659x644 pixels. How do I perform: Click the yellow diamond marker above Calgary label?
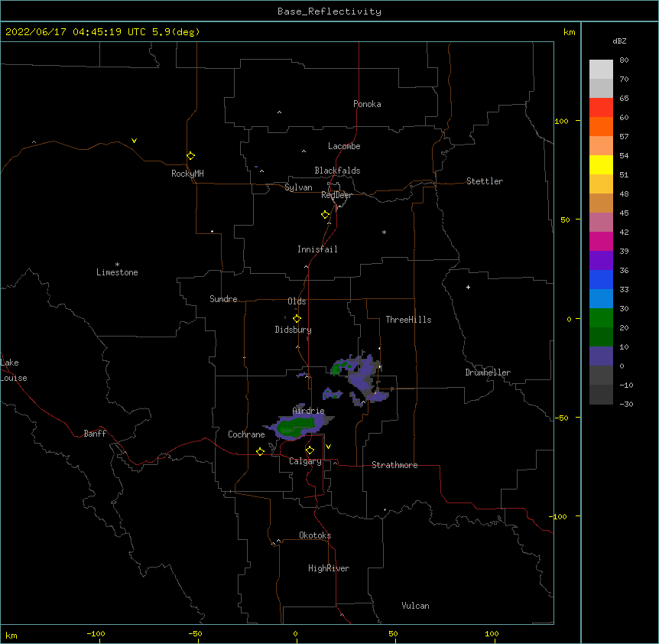310,450
